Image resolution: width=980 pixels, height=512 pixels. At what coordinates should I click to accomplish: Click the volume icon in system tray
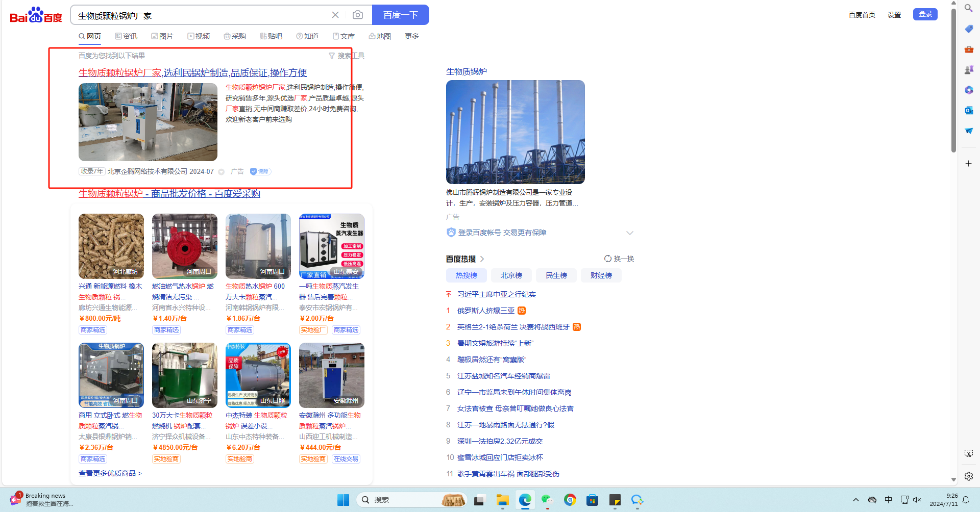pyautogui.click(x=917, y=500)
